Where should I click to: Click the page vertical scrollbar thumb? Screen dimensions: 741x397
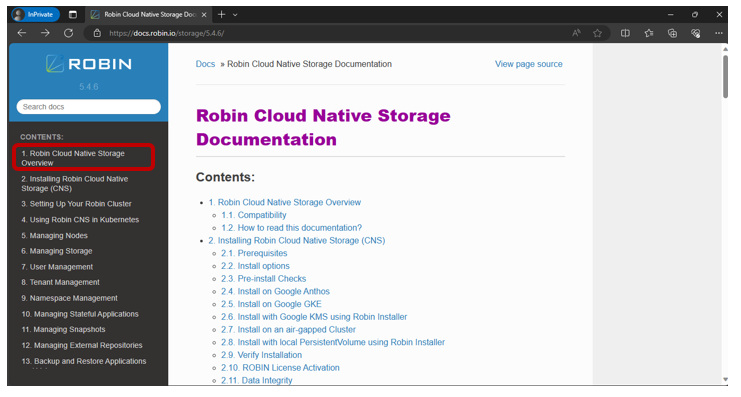(725, 77)
